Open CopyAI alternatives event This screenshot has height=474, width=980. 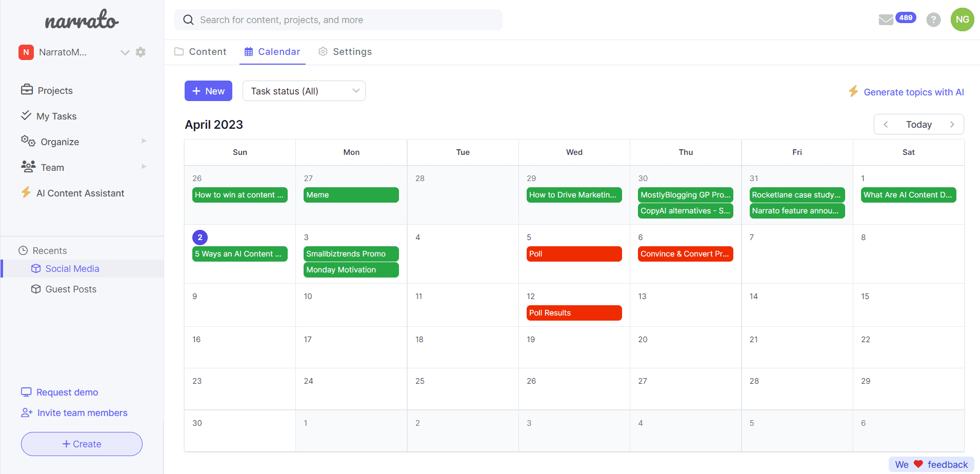pyautogui.click(x=685, y=211)
